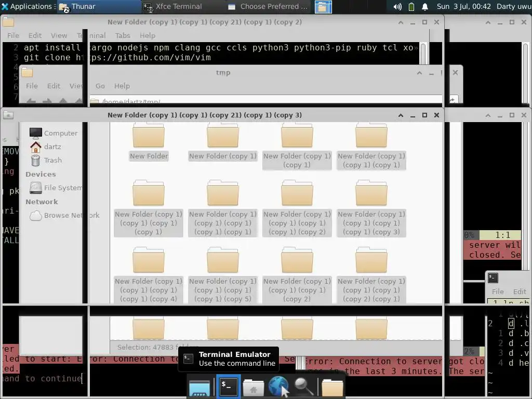Image resolution: width=532 pixels, height=399 pixels.
Task: Open notifications via the bell icon
Action: (425, 7)
